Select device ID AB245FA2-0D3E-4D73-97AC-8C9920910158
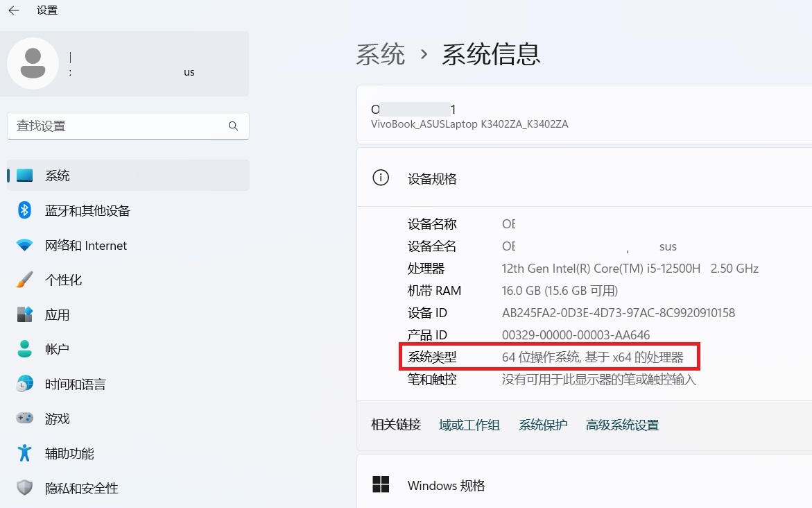 [619, 313]
